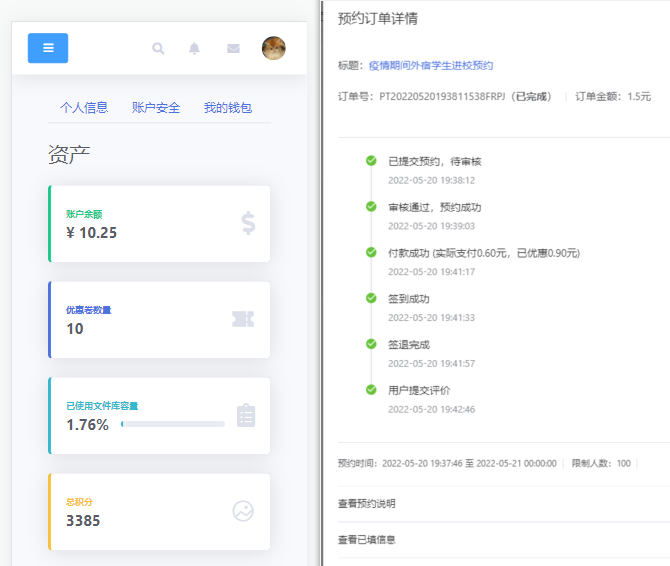This screenshot has height=566, width=670.
Task: Select the 1.76% capacity value
Action: (x=88, y=425)
